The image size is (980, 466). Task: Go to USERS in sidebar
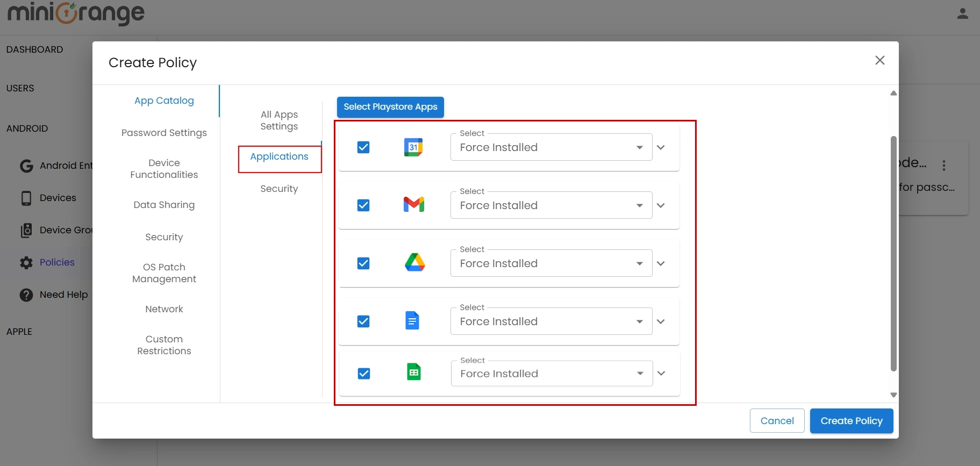(x=20, y=88)
